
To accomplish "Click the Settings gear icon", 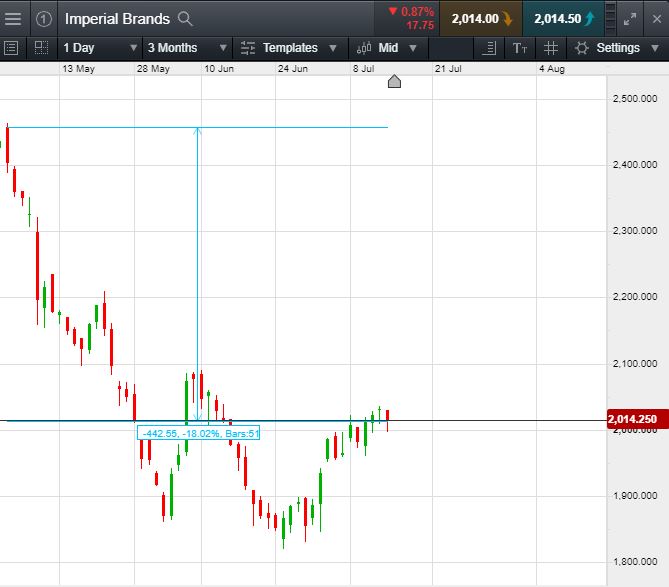I will [582, 48].
